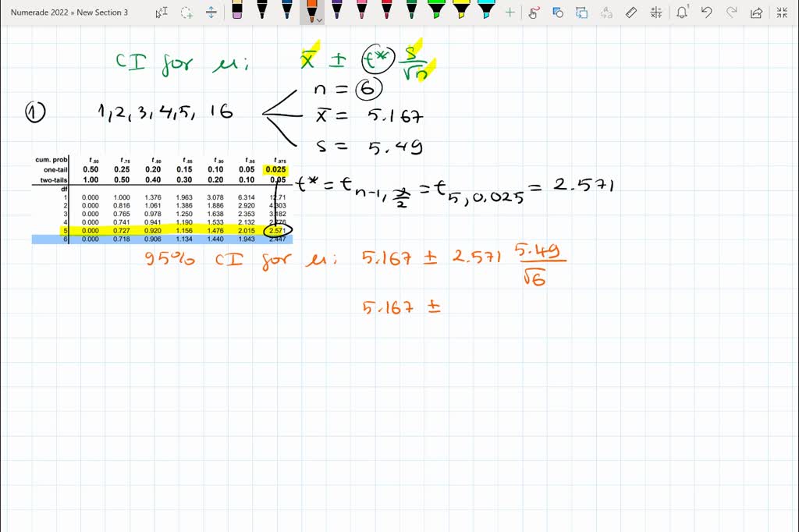The height and width of the screenshot is (532, 799).
Task: Click the Ink to Shape tool
Action: coord(582,12)
